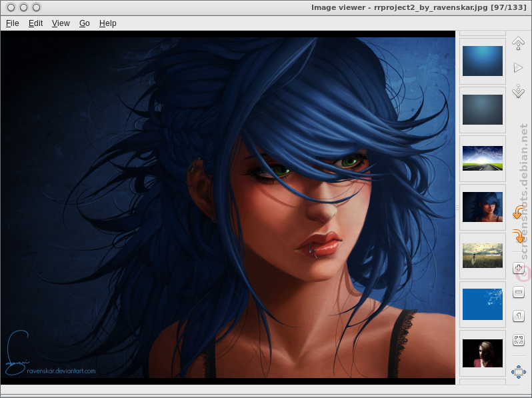Select the woman on black background thumbnail
532x398 pixels.
point(483,353)
